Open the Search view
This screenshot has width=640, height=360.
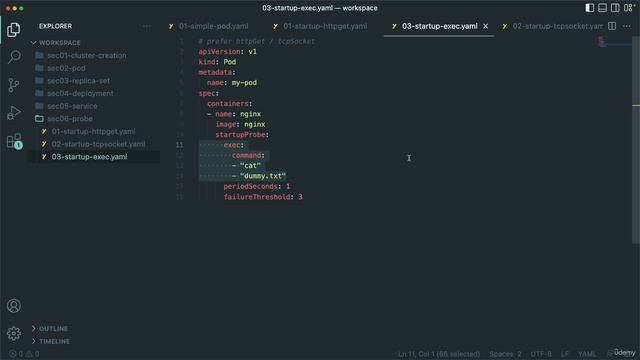click(x=14, y=57)
